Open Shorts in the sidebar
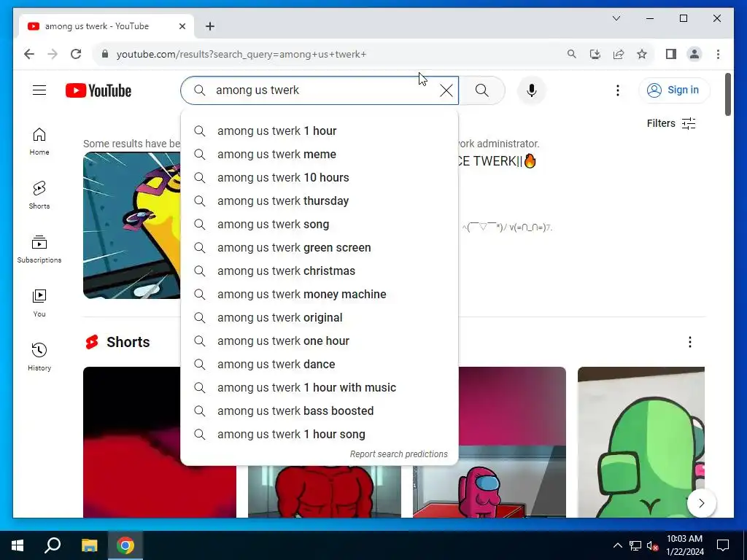 39,195
